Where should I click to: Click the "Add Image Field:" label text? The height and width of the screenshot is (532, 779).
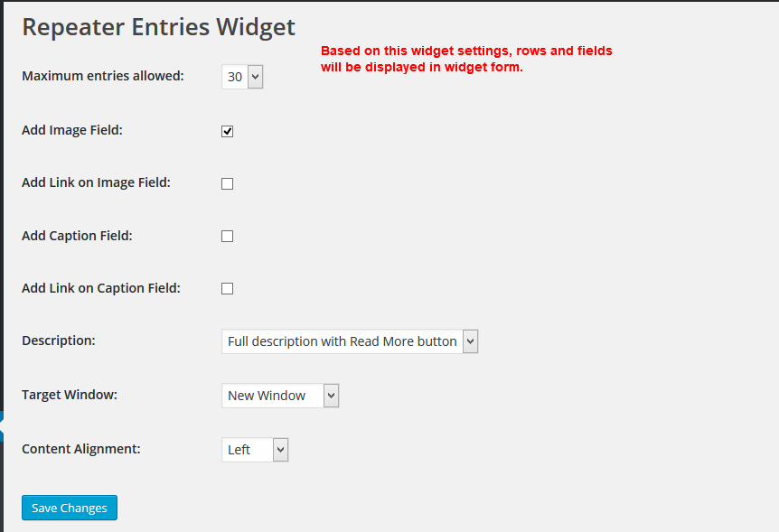(72, 130)
